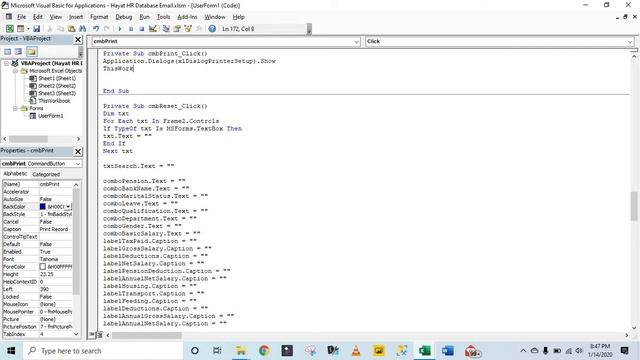Collapse the VBAProject tree node
This screenshot has height=360, width=640.
coord(6,63)
